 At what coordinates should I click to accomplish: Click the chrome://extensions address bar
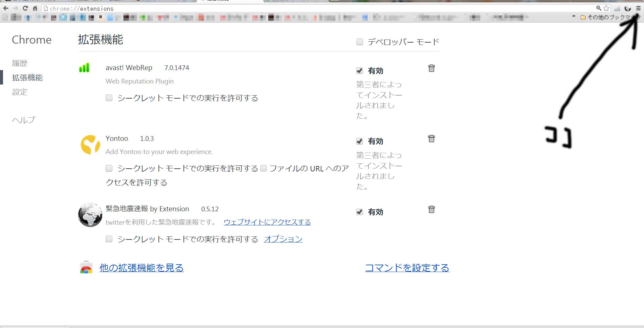[319, 8]
